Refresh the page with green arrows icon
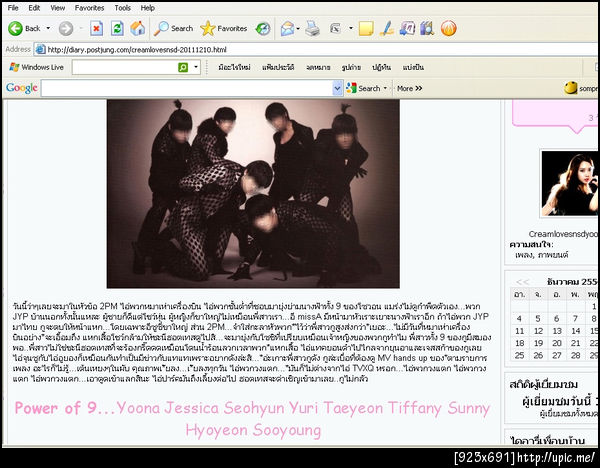 click(117, 28)
